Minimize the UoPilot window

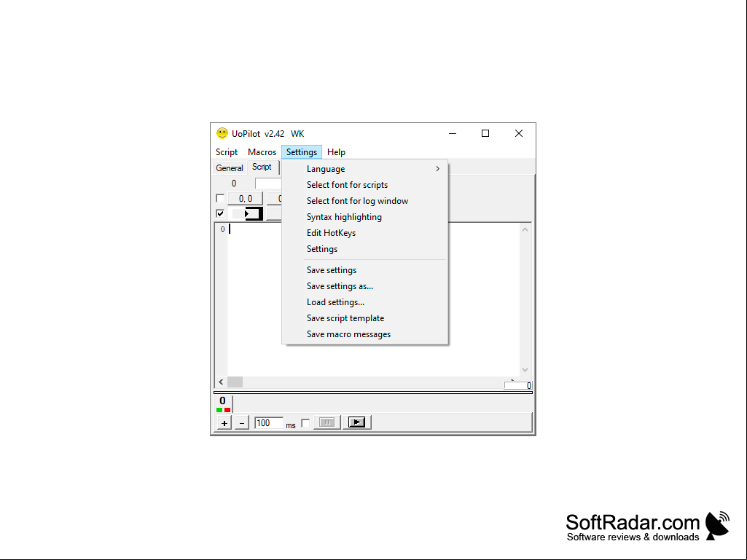coord(453,133)
